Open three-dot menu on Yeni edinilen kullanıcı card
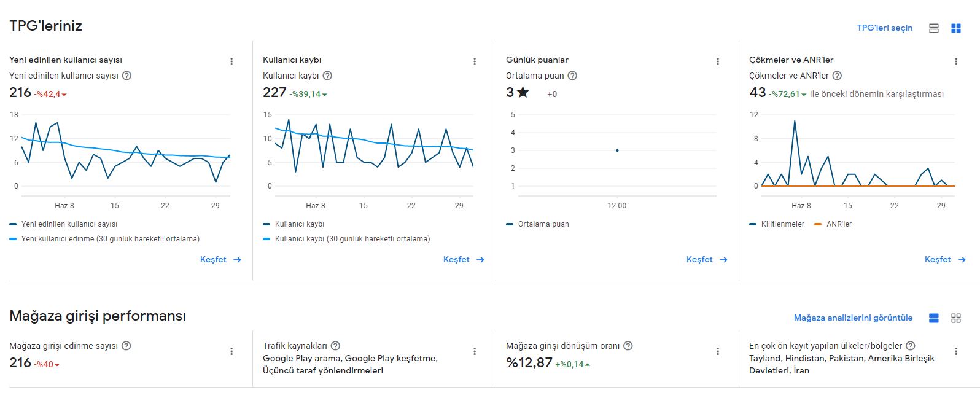 [231, 61]
